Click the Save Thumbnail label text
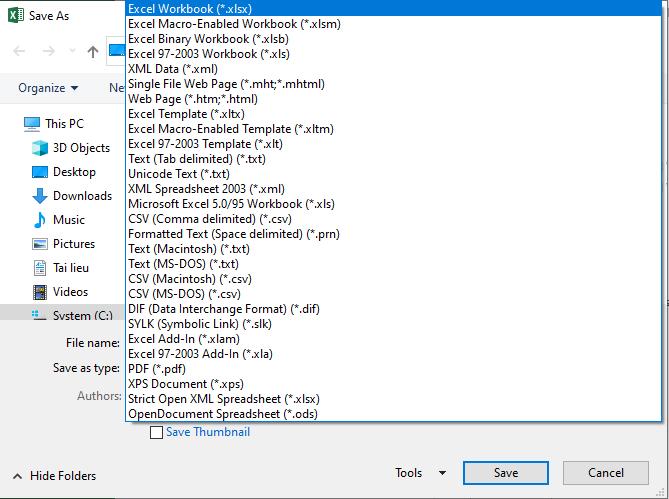 (x=208, y=432)
